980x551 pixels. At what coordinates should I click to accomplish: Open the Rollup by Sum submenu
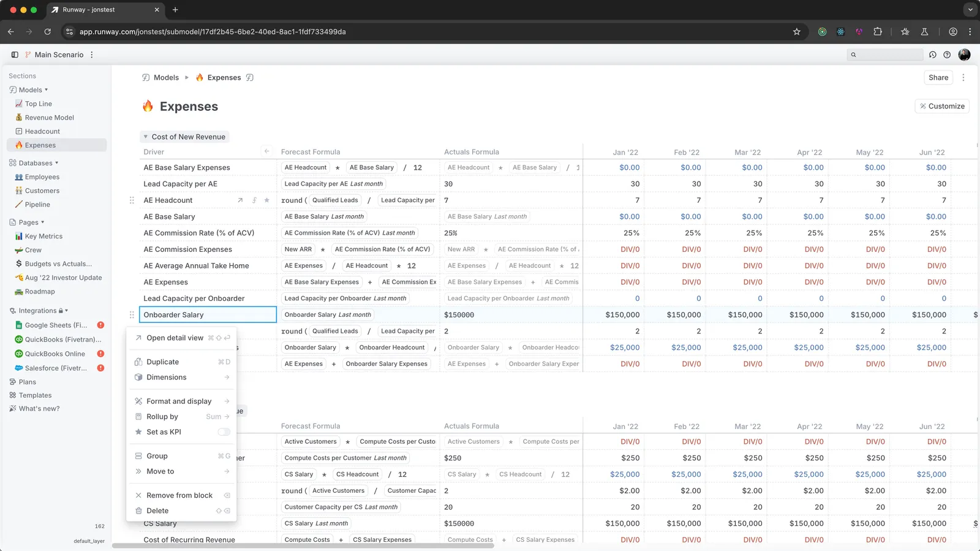tap(181, 417)
